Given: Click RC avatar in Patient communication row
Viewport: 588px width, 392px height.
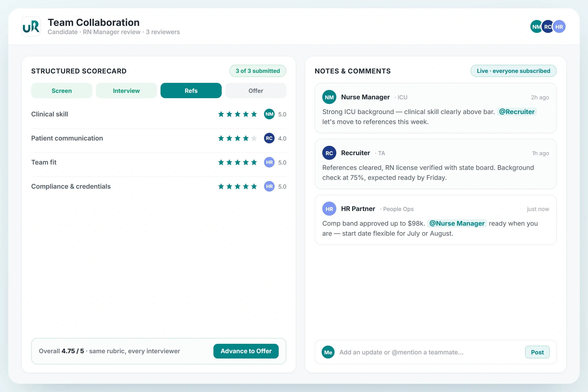Looking at the screenshot, I should click(x=269, y=138).
